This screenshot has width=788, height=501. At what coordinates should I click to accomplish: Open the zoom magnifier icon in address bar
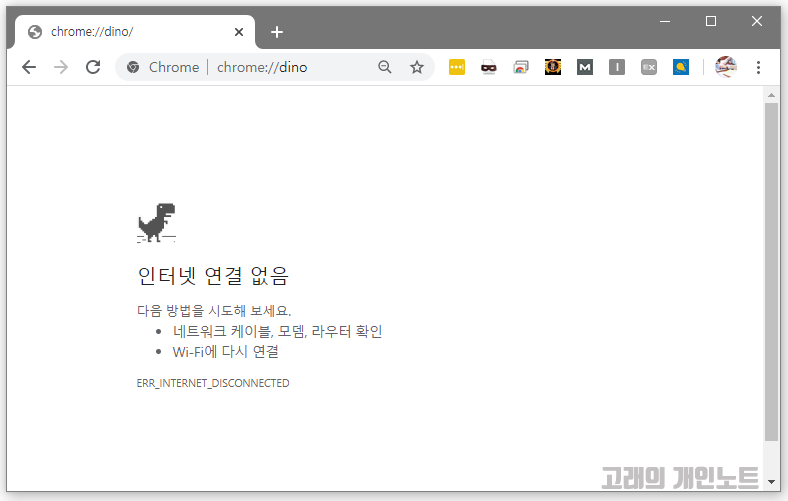pyautogui.click(x=385, y=67)
